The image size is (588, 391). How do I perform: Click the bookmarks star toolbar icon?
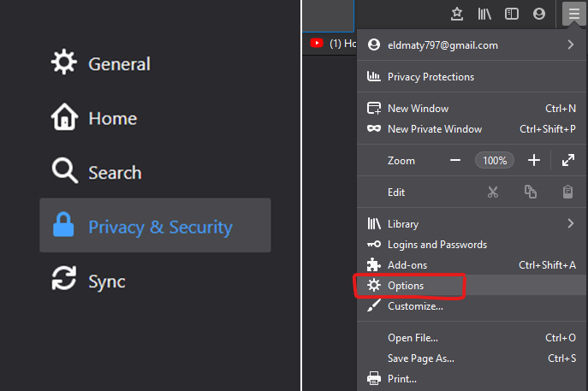[x=457, y=14]
